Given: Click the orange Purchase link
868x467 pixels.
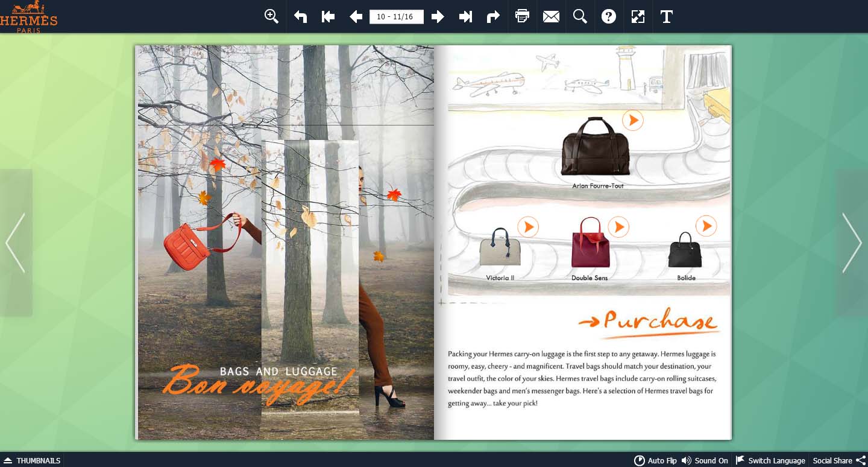Looking at the screenshot, I should [649, 322].
